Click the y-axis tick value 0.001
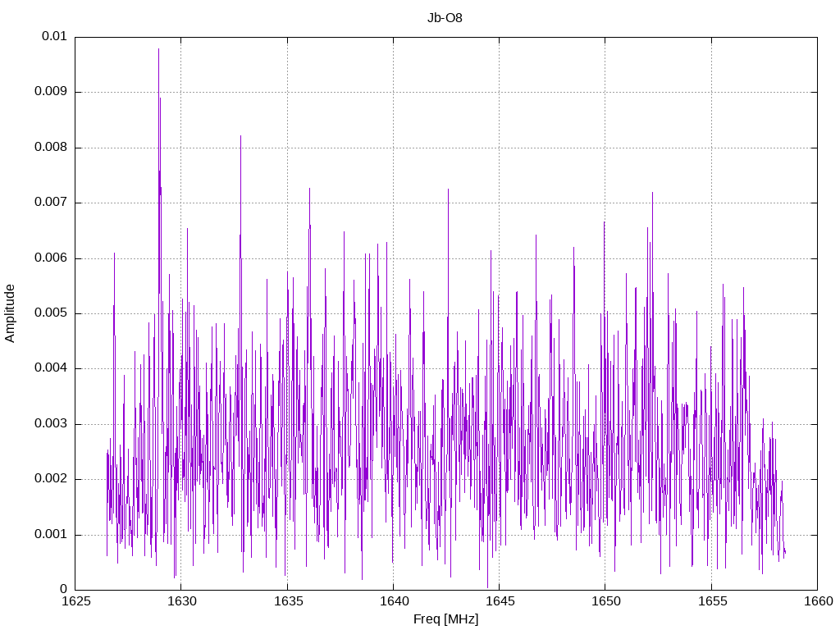The width and height of the screenshot is (840, 630). (x=50, y=534)
